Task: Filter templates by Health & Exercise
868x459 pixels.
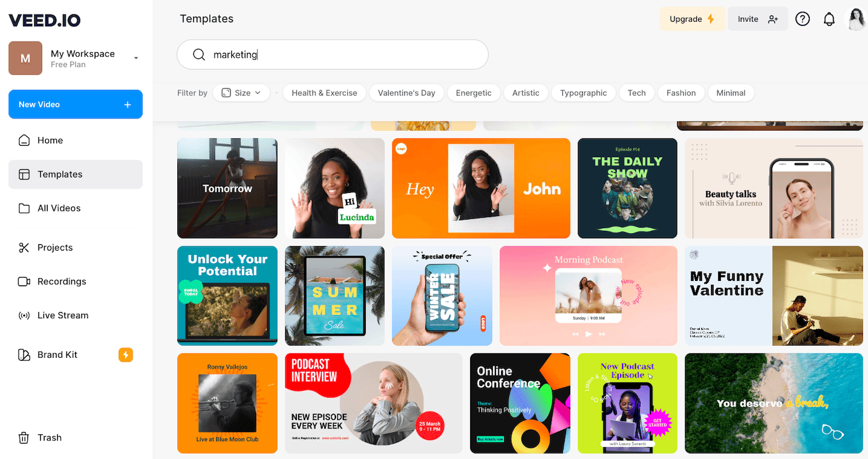Action: point(324,93)
